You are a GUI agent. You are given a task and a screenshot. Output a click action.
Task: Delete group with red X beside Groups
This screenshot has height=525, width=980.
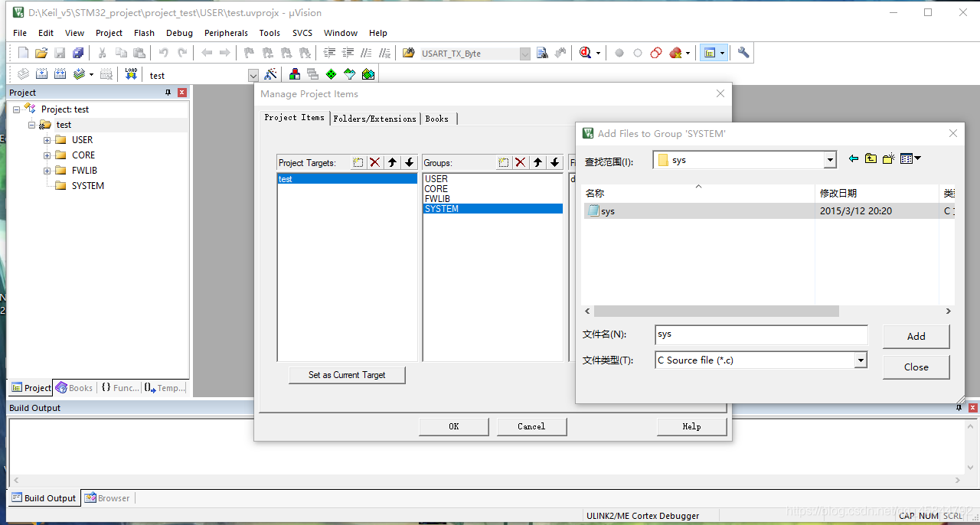pos(521,162)
